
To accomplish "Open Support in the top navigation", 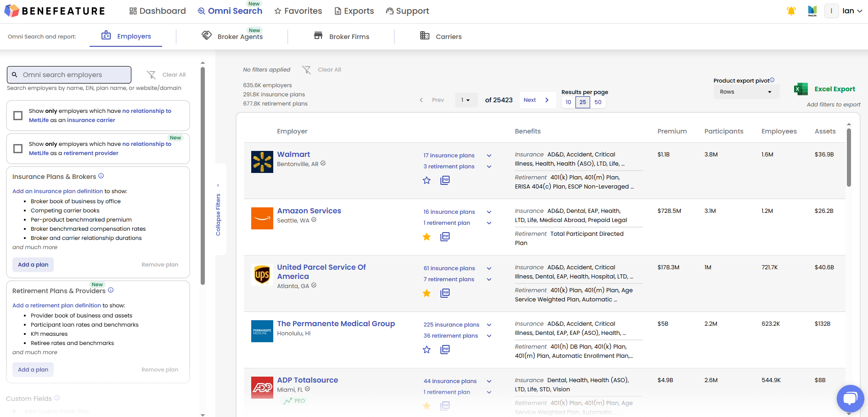I will (407, 11).
